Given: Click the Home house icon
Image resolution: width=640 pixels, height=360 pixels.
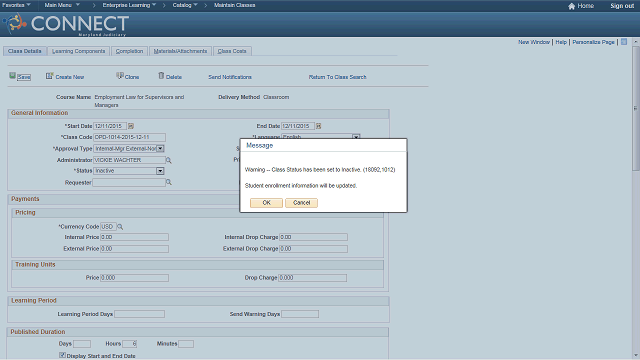Looking at the screenshot, I should [571, 6].
